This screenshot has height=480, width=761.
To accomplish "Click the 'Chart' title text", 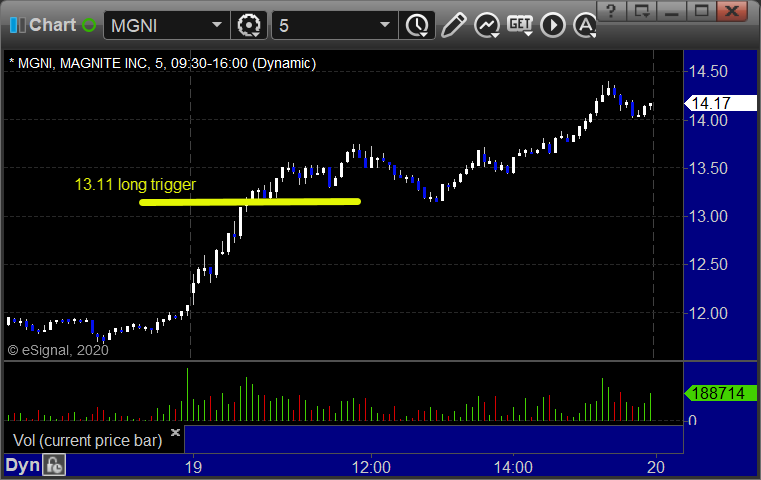I will pyautogui.click(x=52, y=25).
